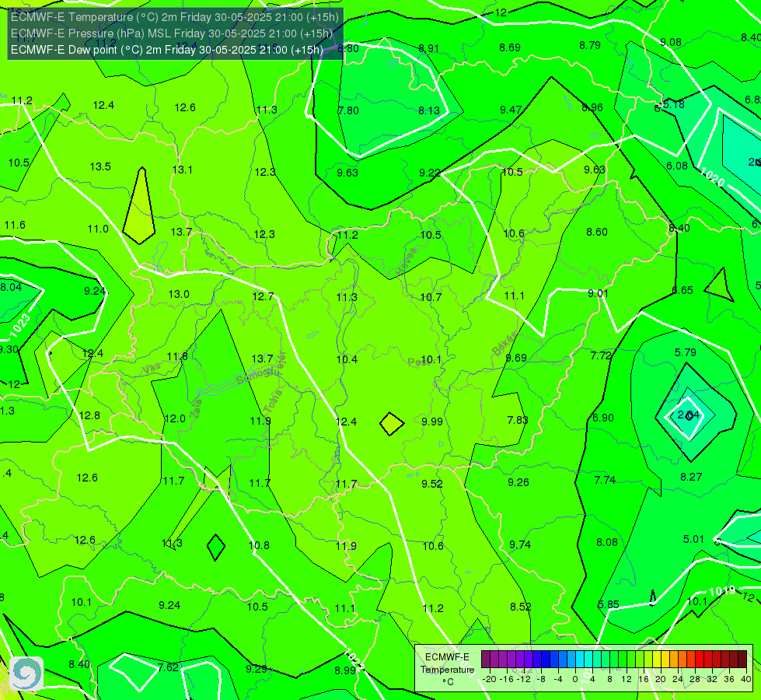Image resolution: width=761 pixels, height=700 pixels.
Task: Click the 10.8 dew point value
Action: pos(259,545)
